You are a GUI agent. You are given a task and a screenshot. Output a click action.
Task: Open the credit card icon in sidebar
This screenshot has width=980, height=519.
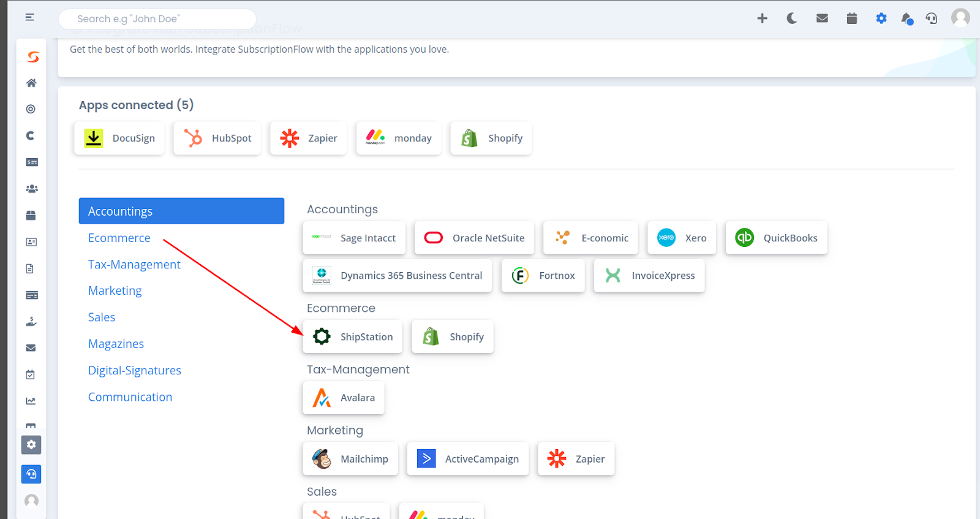32,295
